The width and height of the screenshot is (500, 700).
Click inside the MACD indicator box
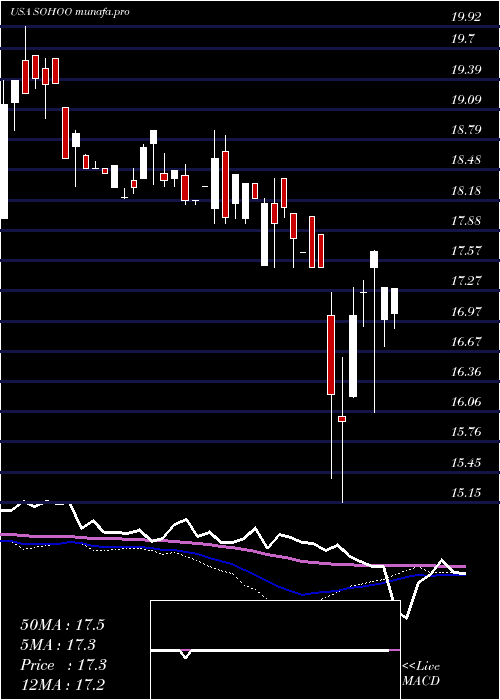(275, 650)
